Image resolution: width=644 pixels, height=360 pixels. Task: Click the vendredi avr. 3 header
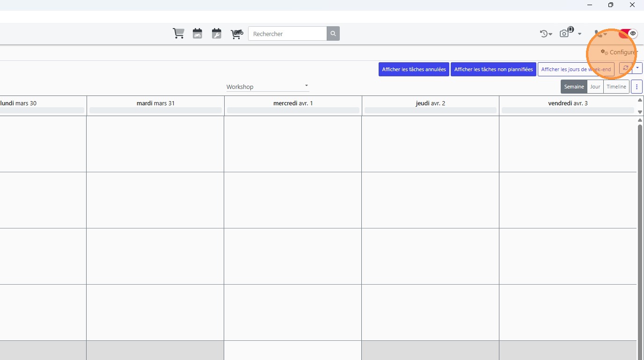[568, 103]
